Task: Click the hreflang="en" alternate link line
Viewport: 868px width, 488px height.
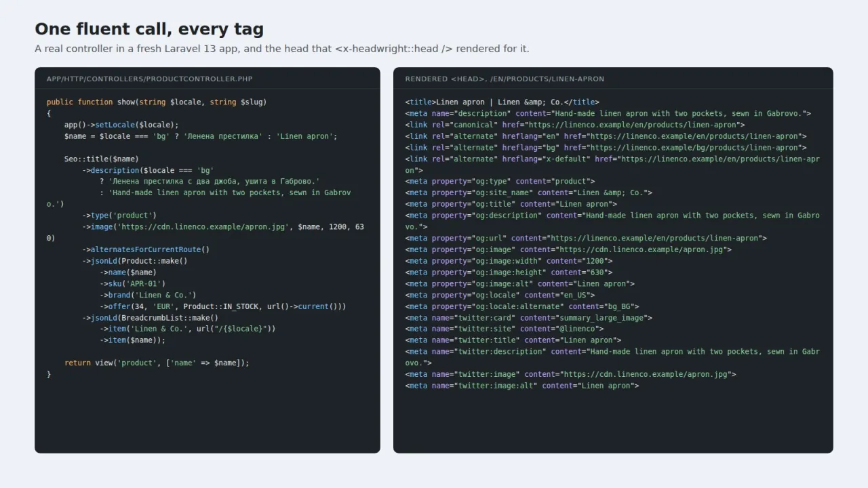Action: tap(606, 136)
